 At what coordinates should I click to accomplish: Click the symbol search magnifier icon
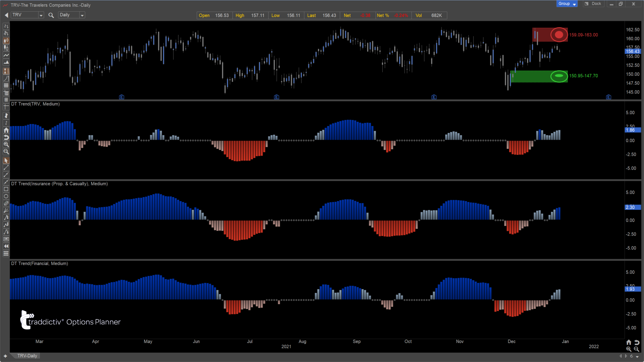[x=51, y=15]
